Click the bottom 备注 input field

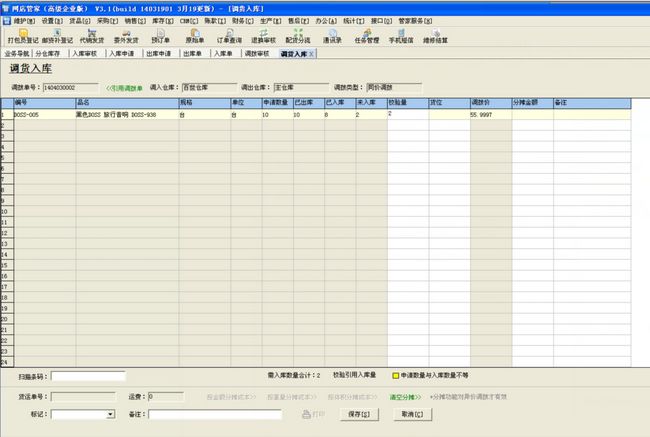click(x=215, y=414)
